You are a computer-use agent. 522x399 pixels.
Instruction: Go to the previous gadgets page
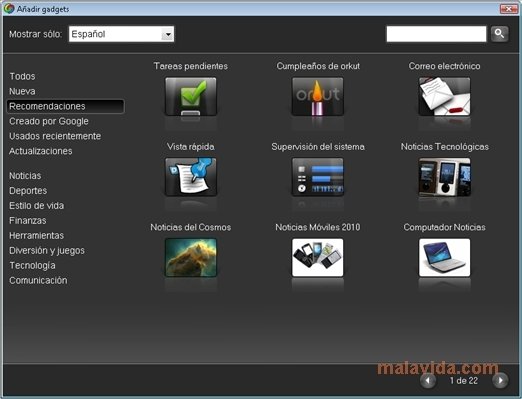coord(428,380)
